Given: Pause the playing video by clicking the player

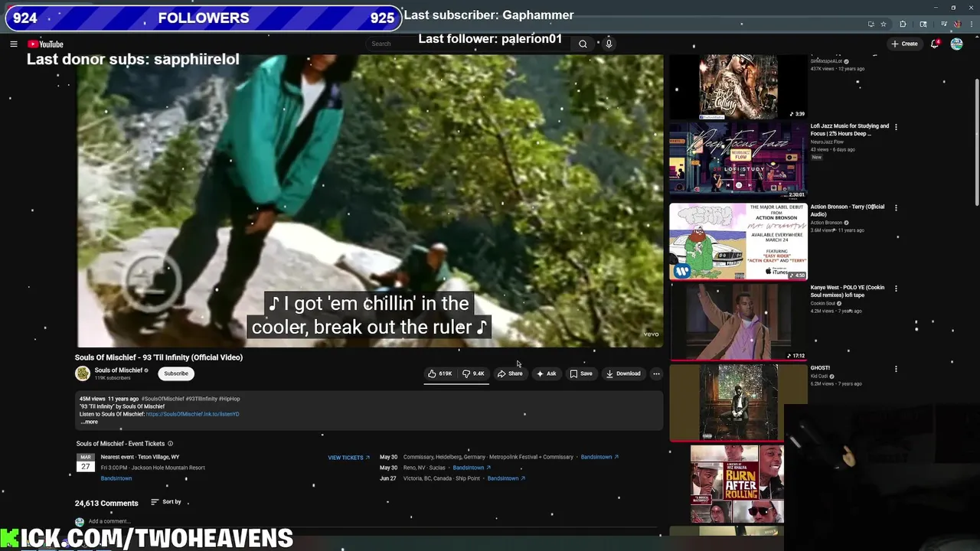Looking at the screenshot, I should 370,201.
